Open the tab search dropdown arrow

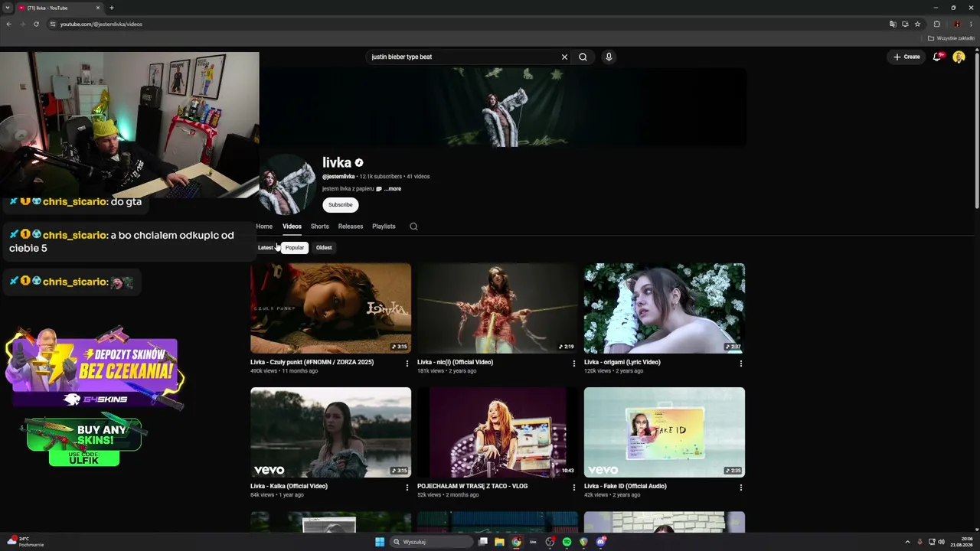(x=7, y=8)
